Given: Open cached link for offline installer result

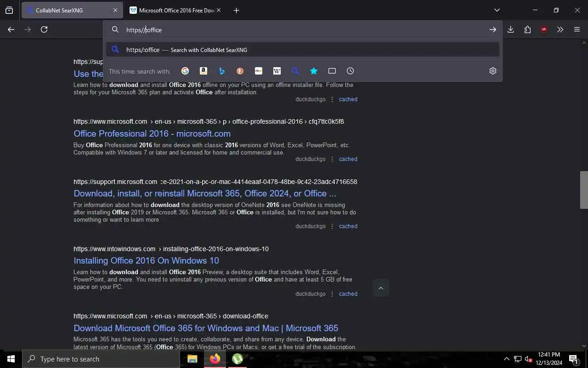Looking at the screenshot, I should pyautogui.click(x=348, y=99).
